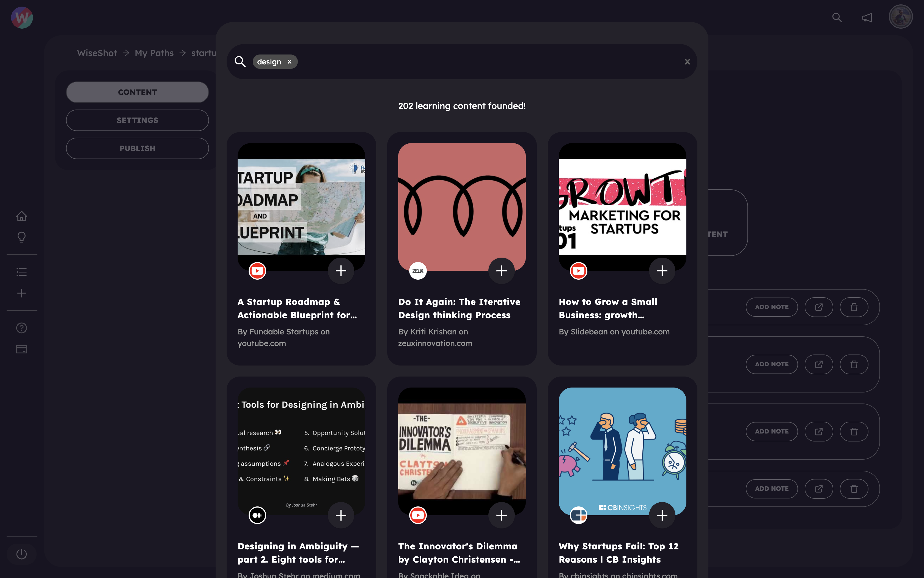Open the megaphone announcements icon
Viewport: 924px width, 578px height.
pos(867,18)
